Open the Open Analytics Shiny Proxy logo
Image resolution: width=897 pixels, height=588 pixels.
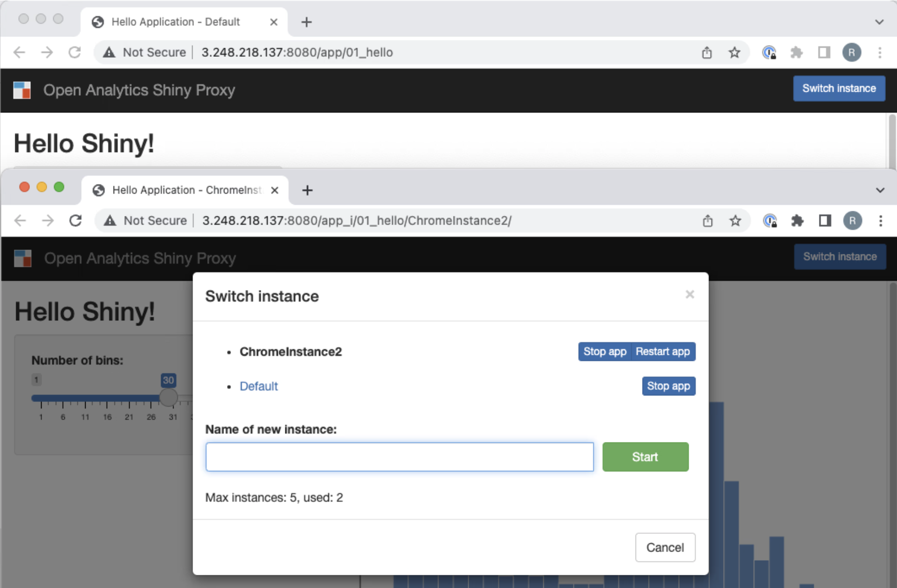[23, 259]
